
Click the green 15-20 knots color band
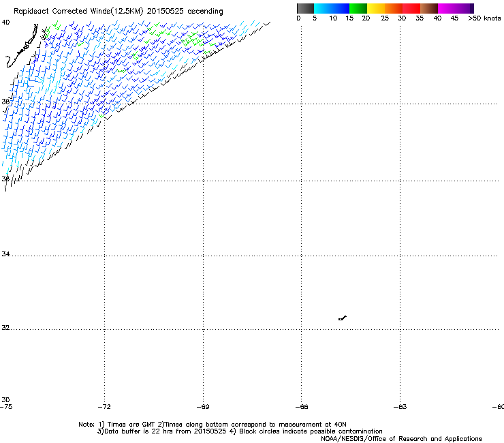tap(358, 8)
